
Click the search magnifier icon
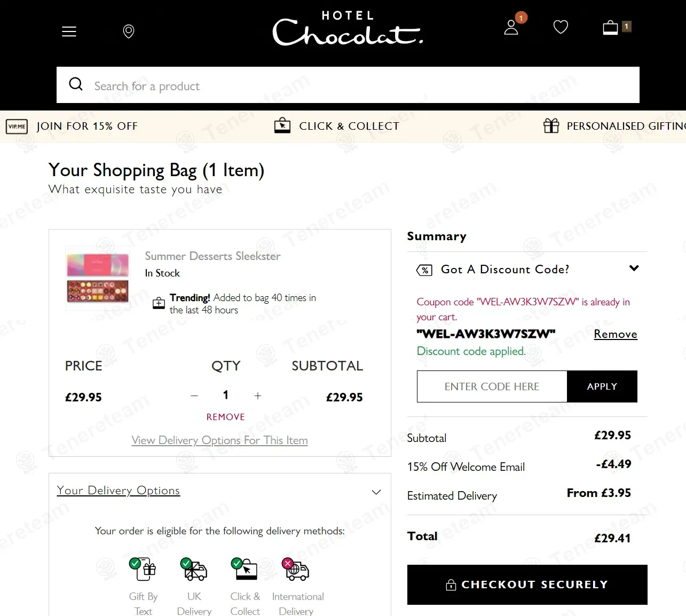pyautogui.click(x=76, y=84)
